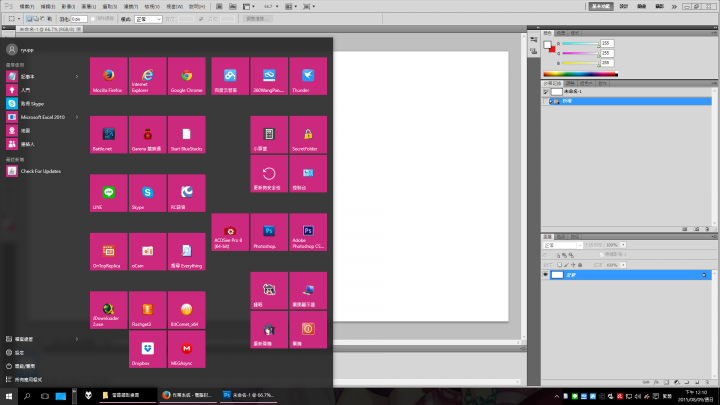Open the Dropbox tile

(148, 350)
